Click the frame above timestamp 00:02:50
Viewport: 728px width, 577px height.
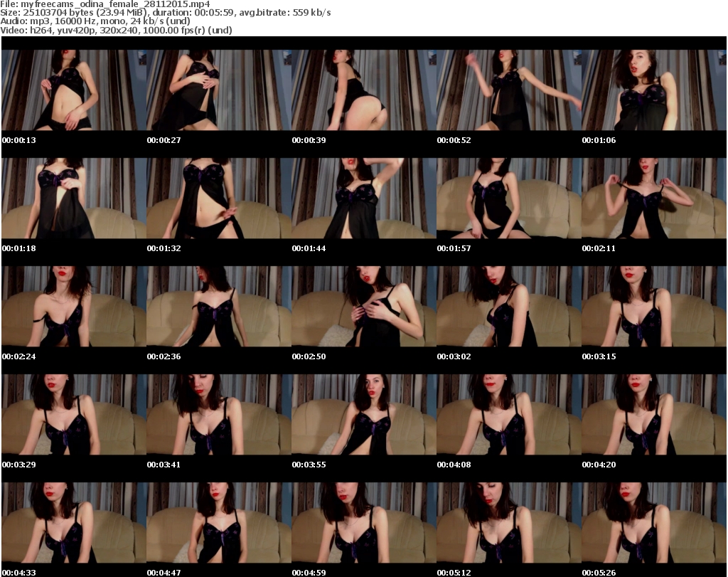(364, 307)
